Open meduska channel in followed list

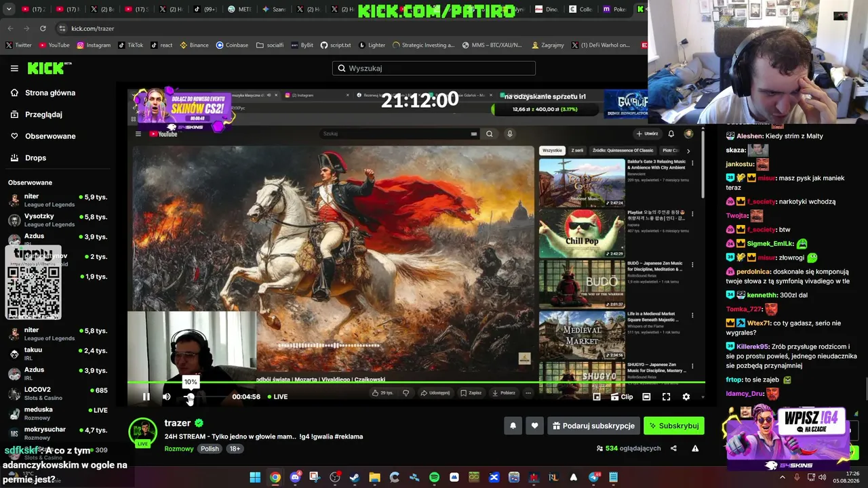click(58, 413)
